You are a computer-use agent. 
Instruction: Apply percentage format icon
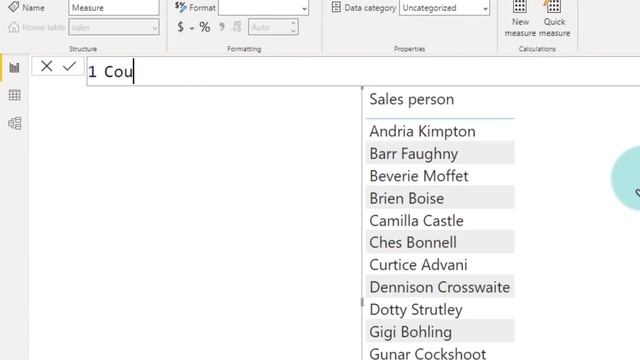(x=205, y=27)
